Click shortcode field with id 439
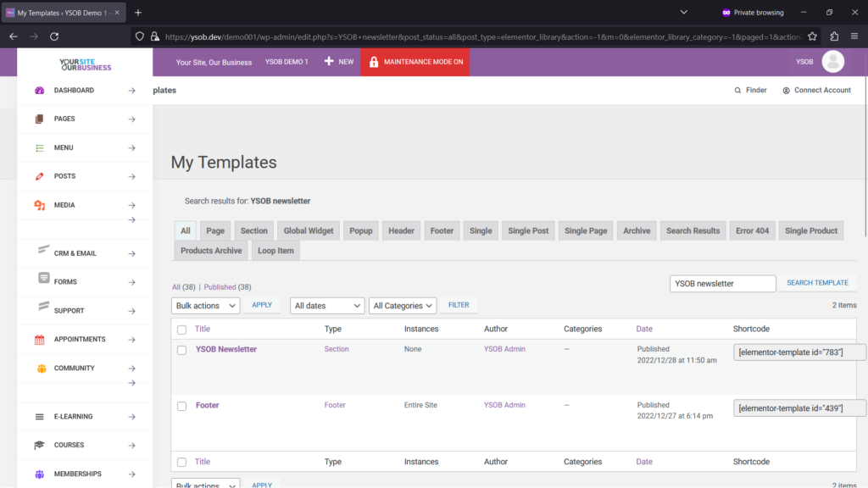The height and width of the screenshot is (488, 868). 799,408
